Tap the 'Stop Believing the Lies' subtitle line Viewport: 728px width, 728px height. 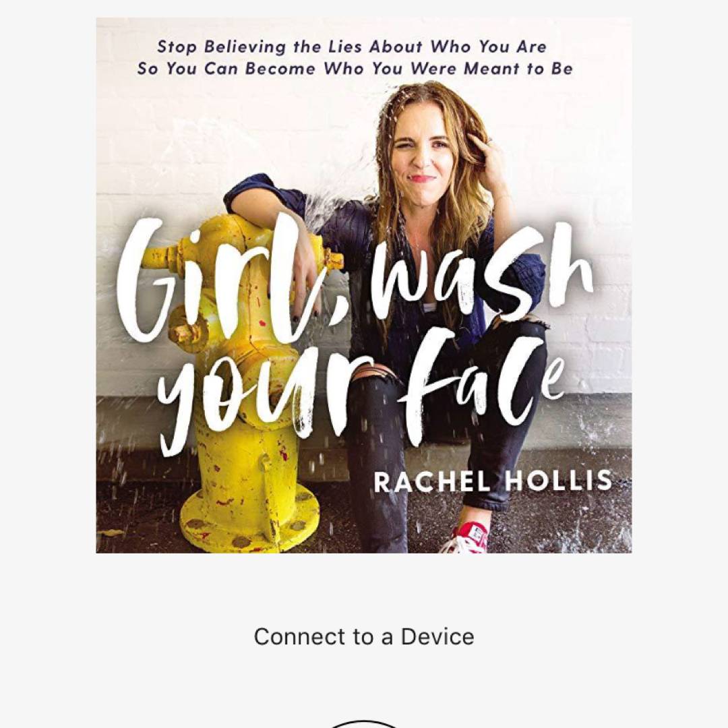coord(352,47)
